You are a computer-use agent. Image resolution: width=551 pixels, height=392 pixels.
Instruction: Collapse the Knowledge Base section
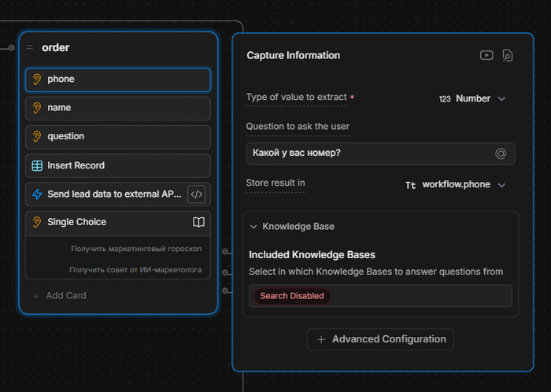coord(253,226)
